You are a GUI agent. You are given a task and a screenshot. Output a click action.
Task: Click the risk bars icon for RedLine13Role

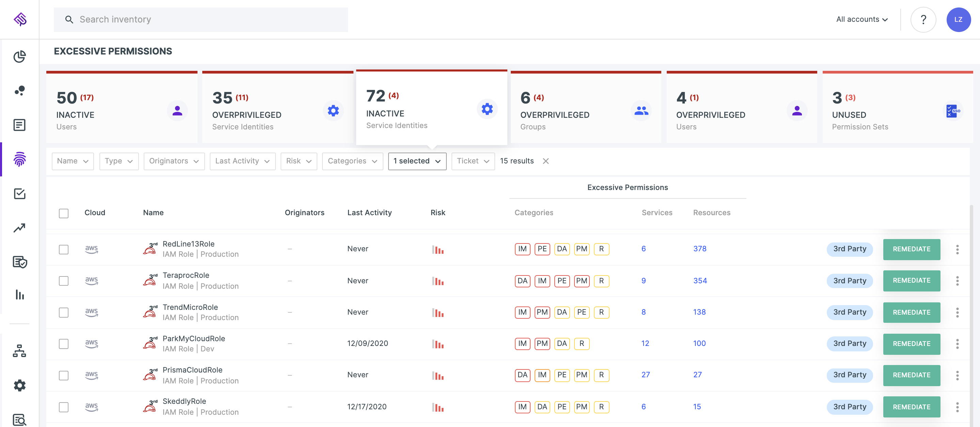click(438, 250)
